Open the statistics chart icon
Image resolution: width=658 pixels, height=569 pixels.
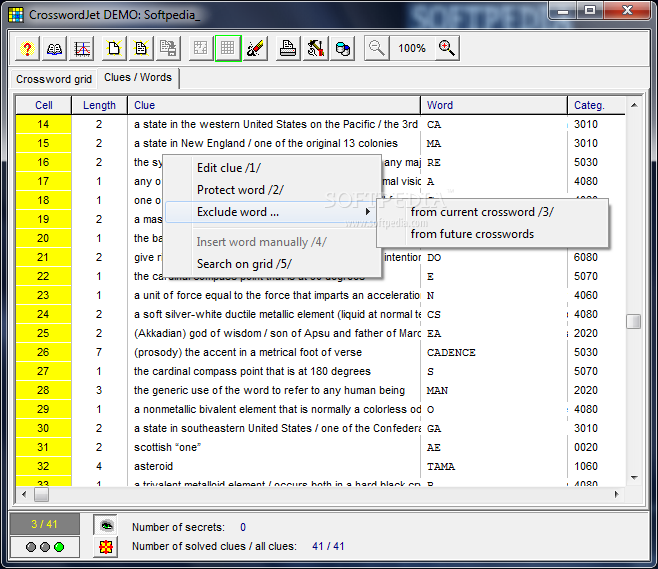82,49
